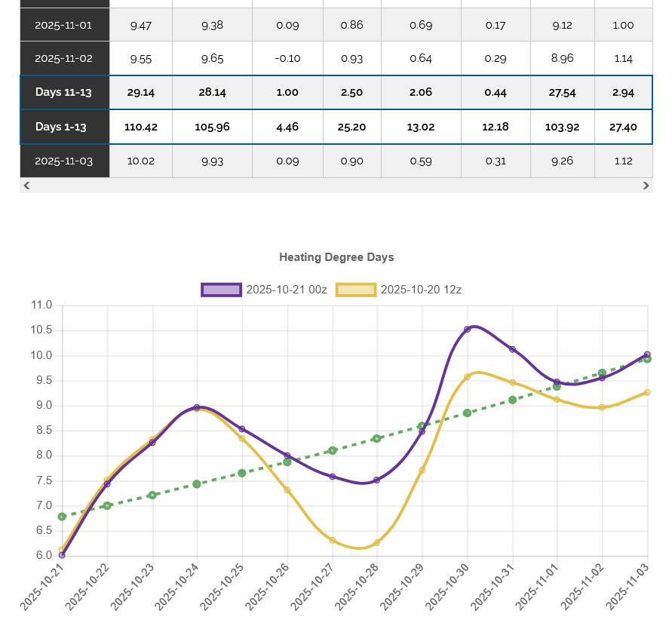Click the Heating Degree Days chart title
Viewport: 672px width, 620px height.
click(x=336, y=257)
